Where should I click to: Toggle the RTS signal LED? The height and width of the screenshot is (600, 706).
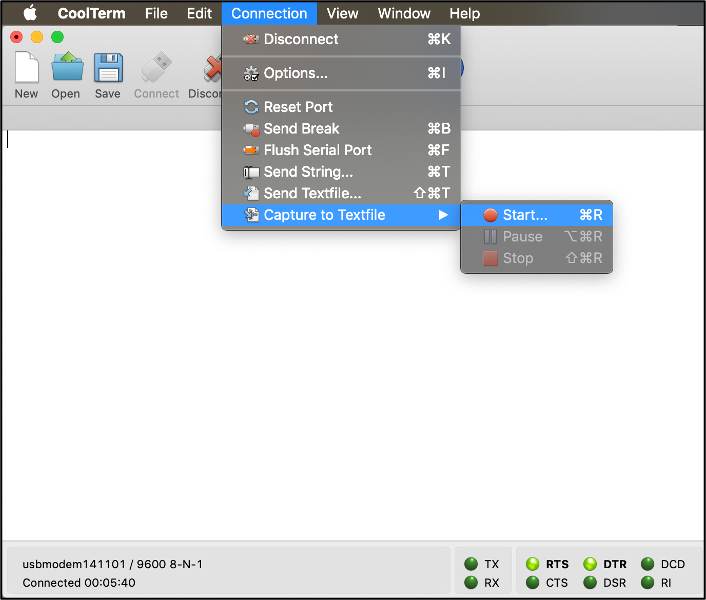532,564
